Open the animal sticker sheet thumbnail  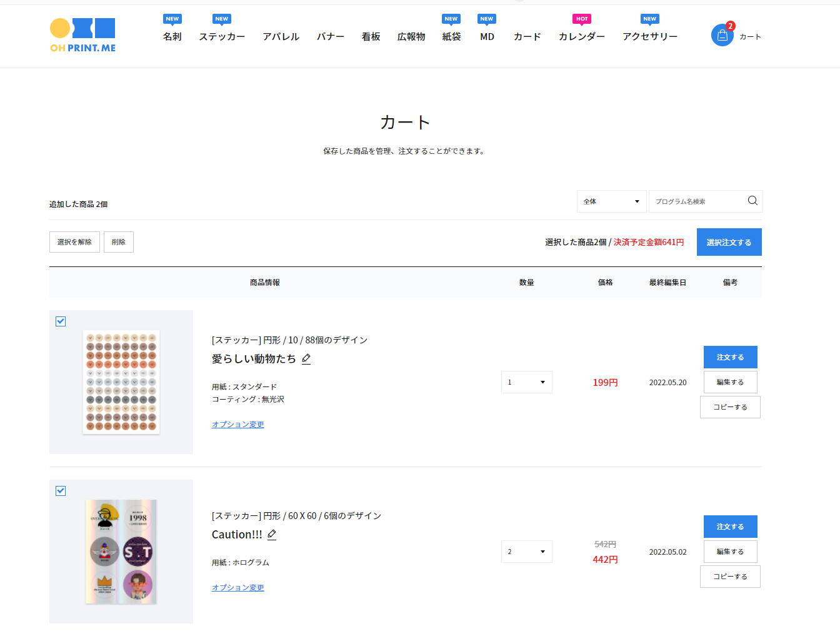tap(121, 382)
